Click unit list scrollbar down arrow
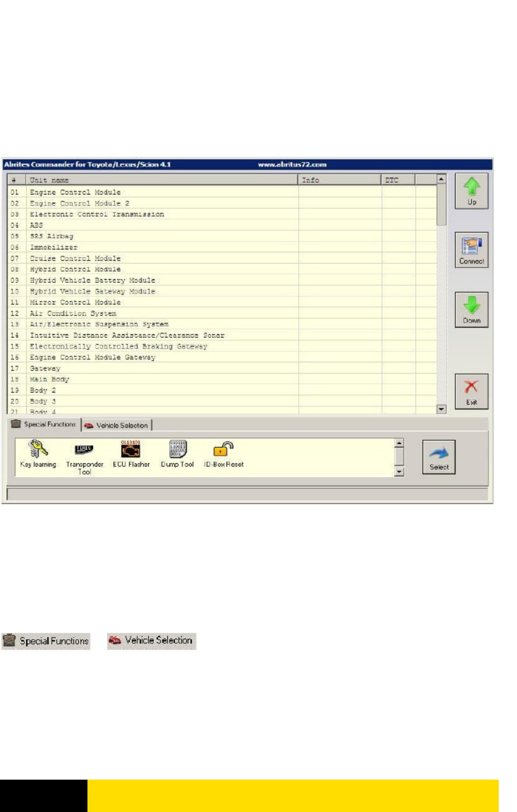This screenshot has height=812, width=517. pos(441,409)
